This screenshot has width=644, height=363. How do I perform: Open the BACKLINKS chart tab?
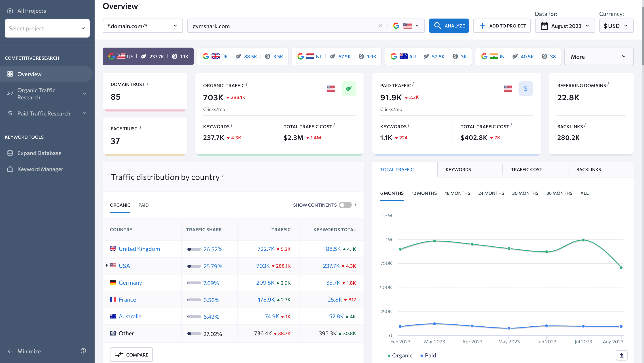tap(601, 169)
